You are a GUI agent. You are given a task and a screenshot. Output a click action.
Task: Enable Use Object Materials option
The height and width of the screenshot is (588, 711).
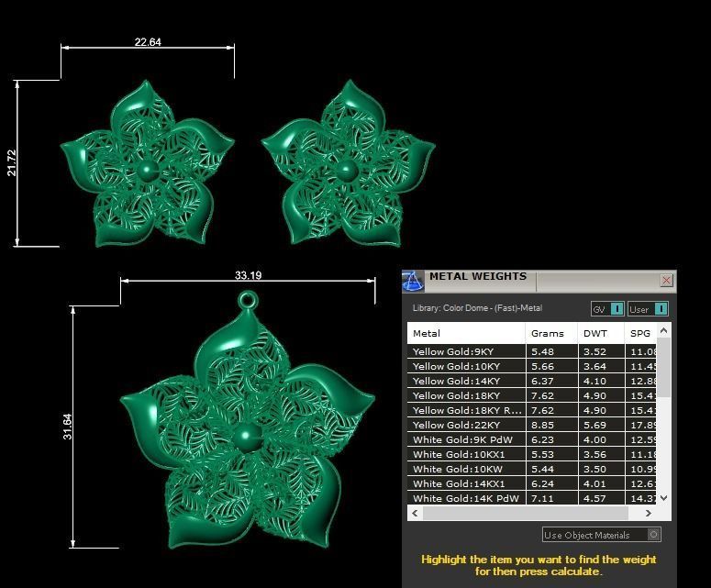pos(601,535)
